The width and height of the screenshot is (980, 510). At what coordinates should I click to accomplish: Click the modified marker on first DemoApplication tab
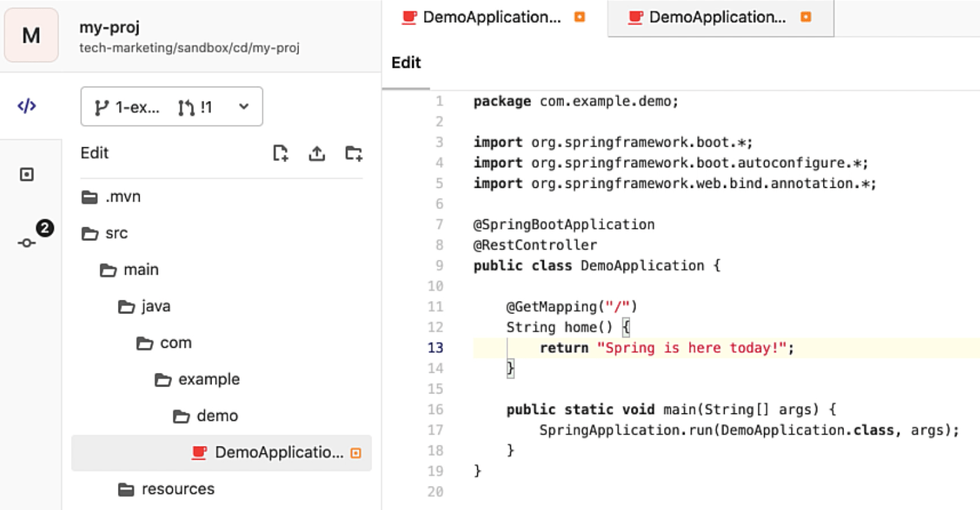(x=579, y=17)
